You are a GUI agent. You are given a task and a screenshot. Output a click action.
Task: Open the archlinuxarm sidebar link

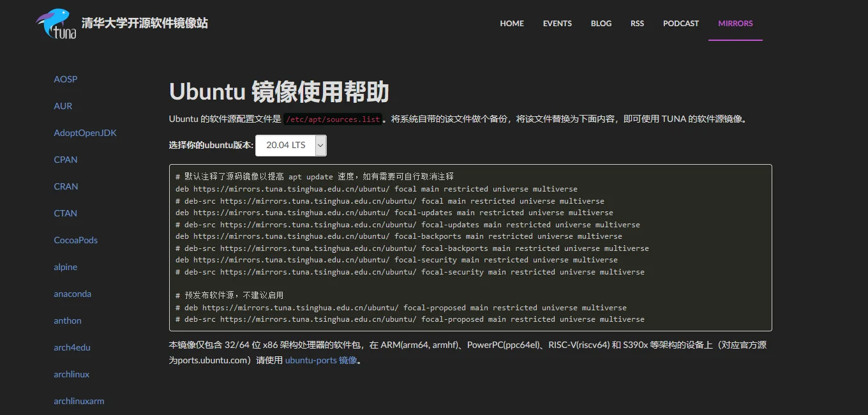(x=79, y=401)
